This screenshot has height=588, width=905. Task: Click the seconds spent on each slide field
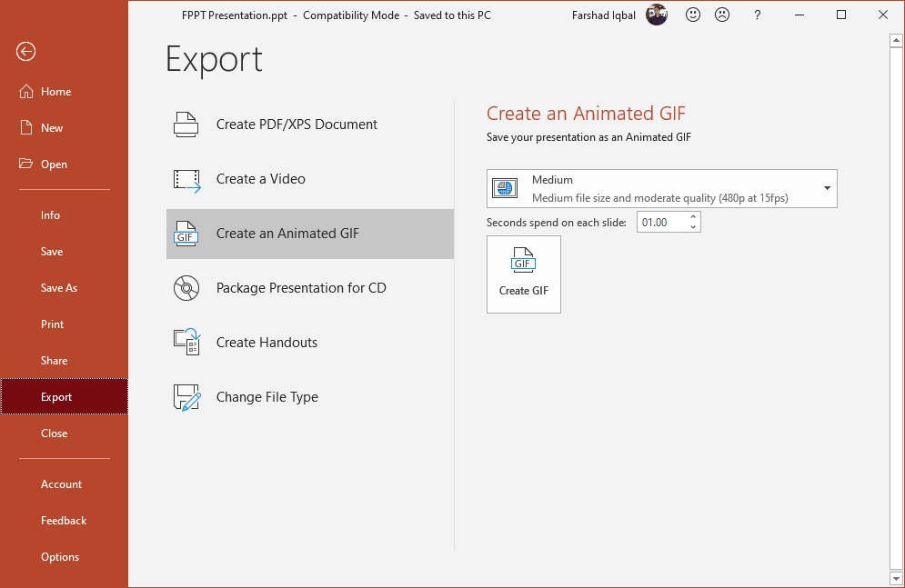660,223
